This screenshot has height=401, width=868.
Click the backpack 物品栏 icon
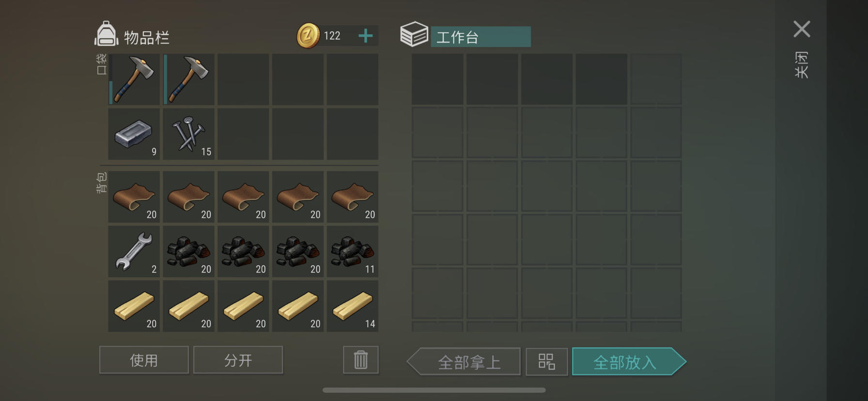(x=106, y=34)
